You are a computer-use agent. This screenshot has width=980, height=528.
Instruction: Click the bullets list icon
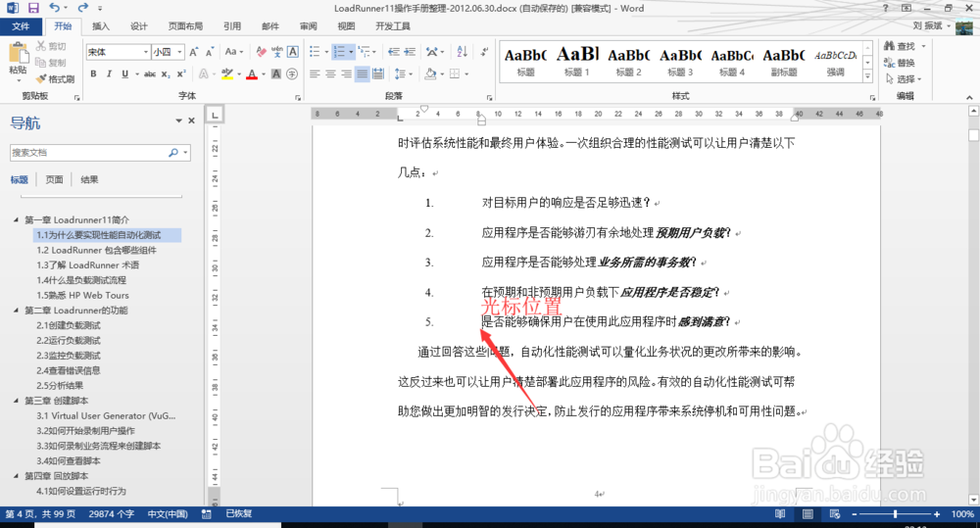click(x=315, y=52)
